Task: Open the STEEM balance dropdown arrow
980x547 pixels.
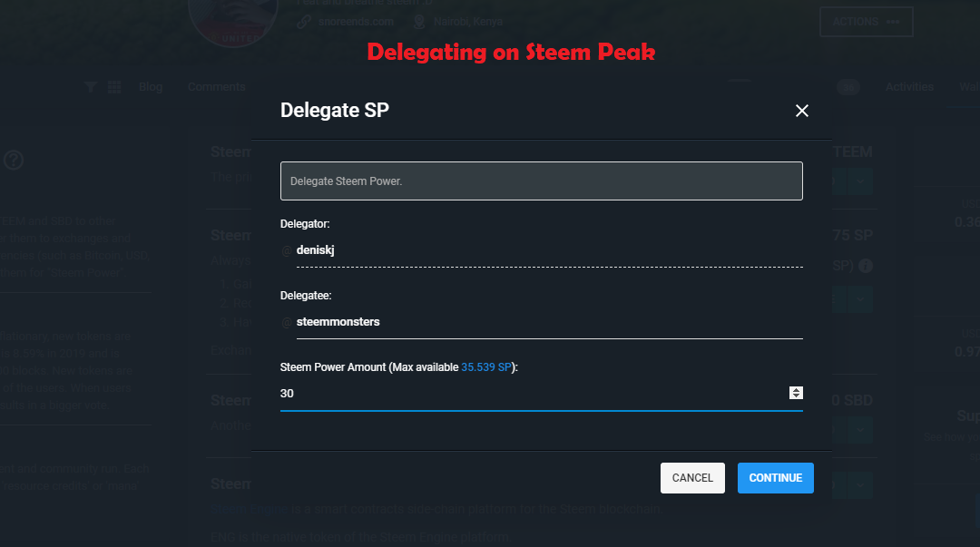Action: [x=860, y=182]
